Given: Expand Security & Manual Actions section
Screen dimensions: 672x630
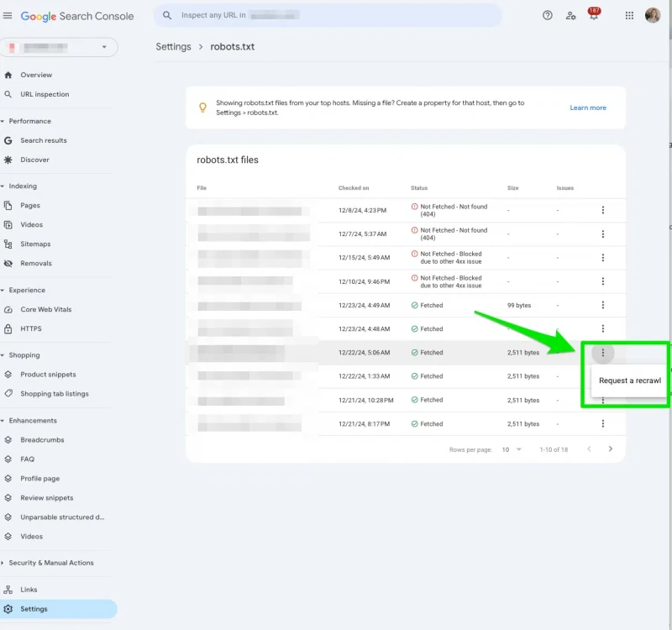Looking at the screenshot, I should coord(3,563).
